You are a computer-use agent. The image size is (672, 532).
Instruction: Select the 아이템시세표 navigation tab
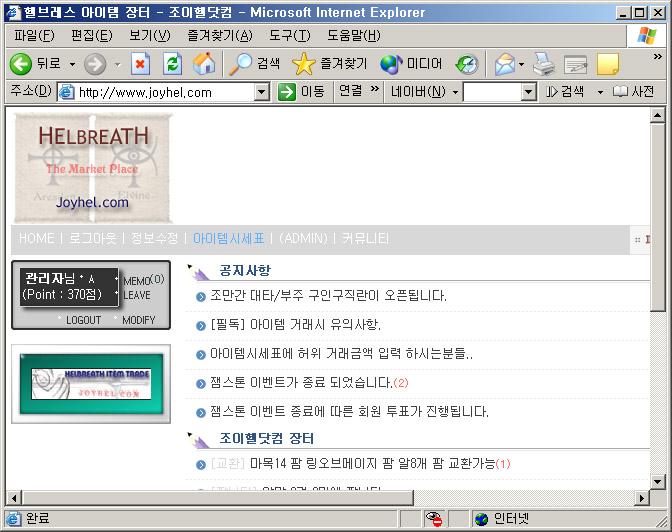point(229,239)
